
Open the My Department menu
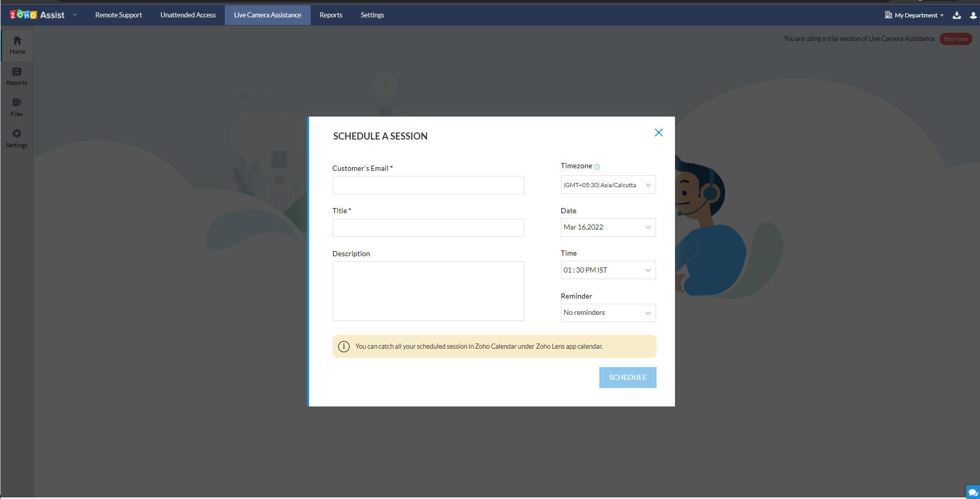point(915,15)
